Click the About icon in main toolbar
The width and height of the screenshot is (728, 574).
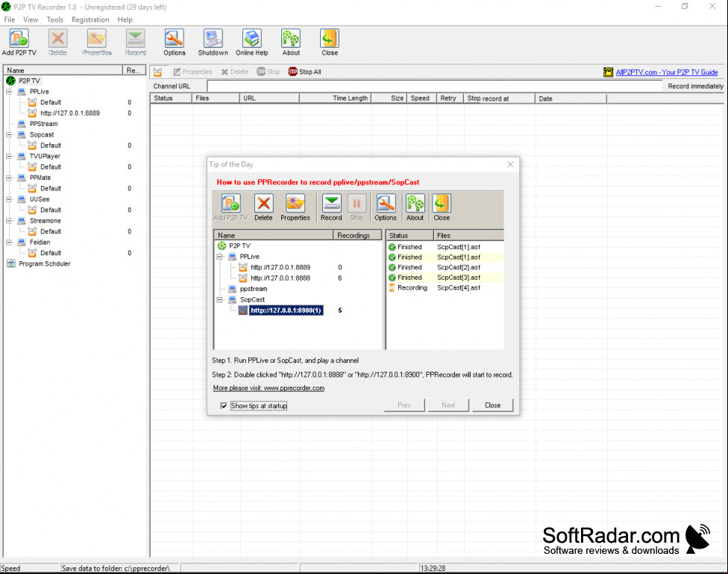tap(291, 43)
